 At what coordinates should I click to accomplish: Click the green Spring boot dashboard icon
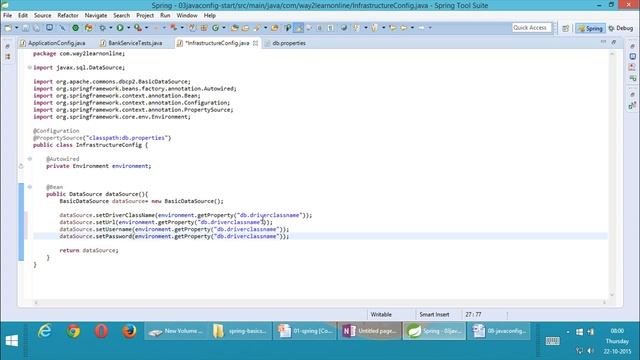tap(76, 28)
